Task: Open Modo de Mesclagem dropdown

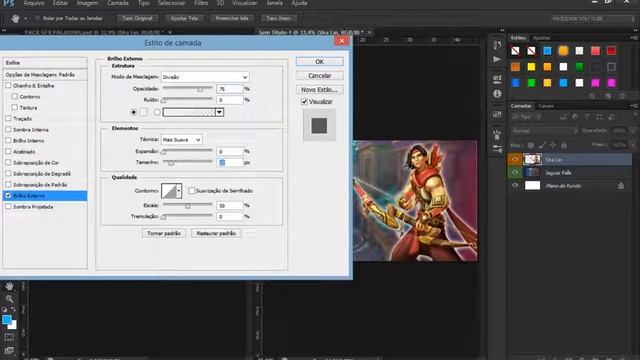Action: tap(205, 77)
